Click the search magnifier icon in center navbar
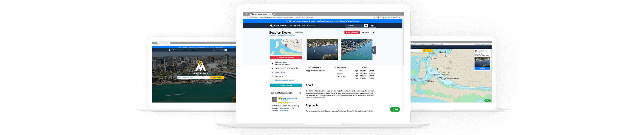This screenshot has width=644, height=135. pos(366,25)
